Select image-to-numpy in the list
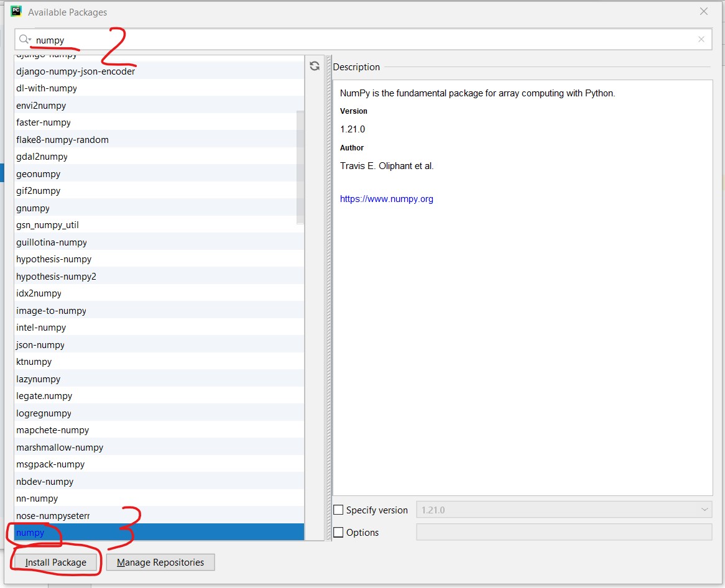 pos(159,311)
